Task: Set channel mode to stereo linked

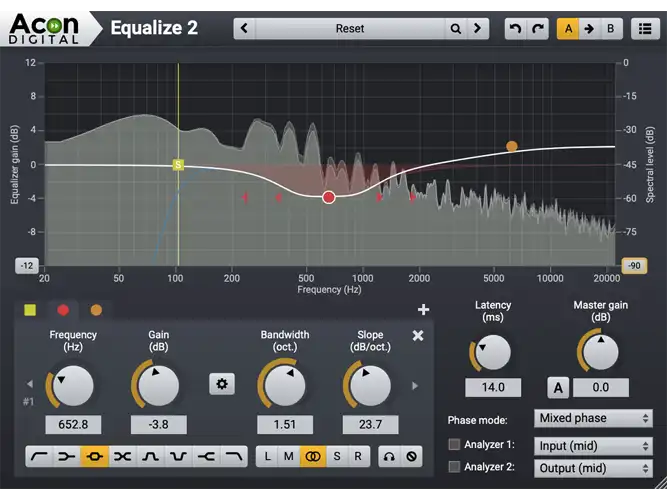Action: tap(313, 457)
